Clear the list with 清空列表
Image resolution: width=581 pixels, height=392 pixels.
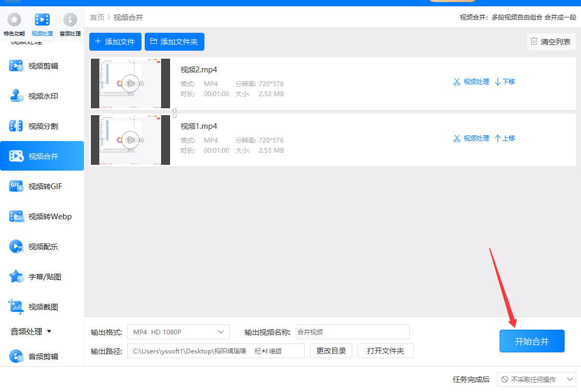coord(550,42)
